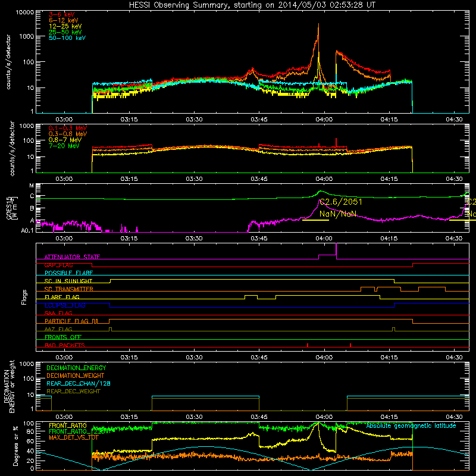Click the 0.1-0.3 MeV legend label

[68, 128]
